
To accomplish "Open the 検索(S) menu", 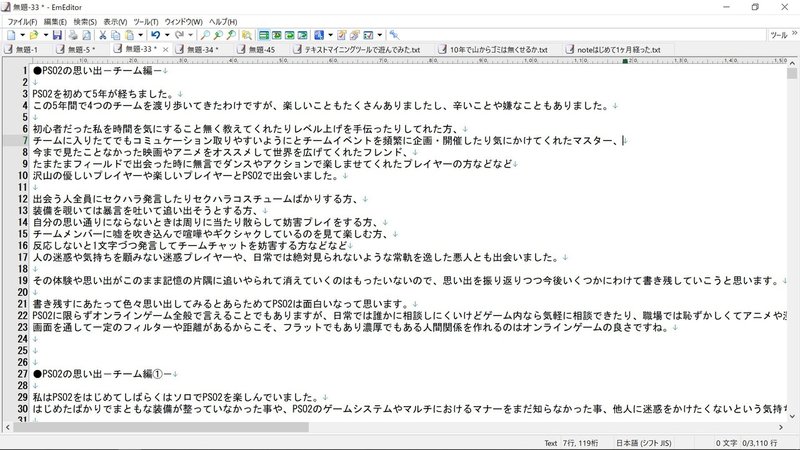I will (x=85, y=22).
